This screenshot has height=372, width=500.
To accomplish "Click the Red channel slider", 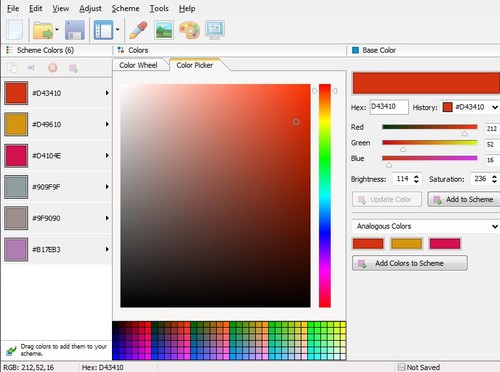I will (x=430, y=127).
